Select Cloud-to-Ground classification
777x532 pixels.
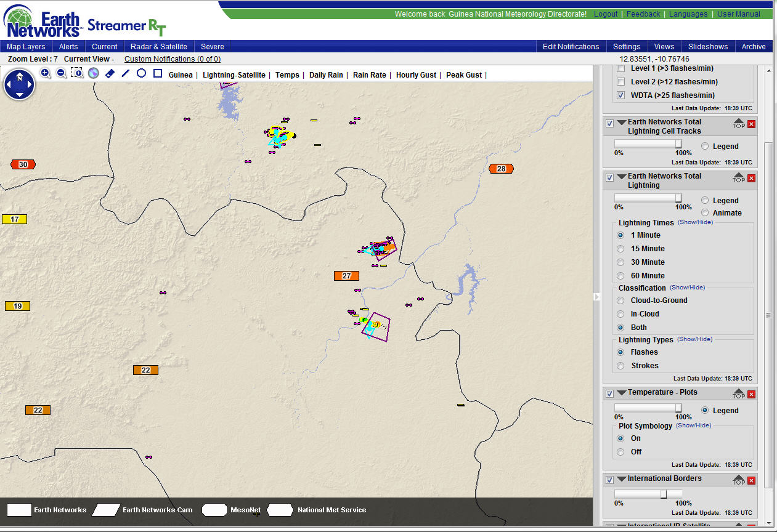pyautogui.click(x=620, y=300)
